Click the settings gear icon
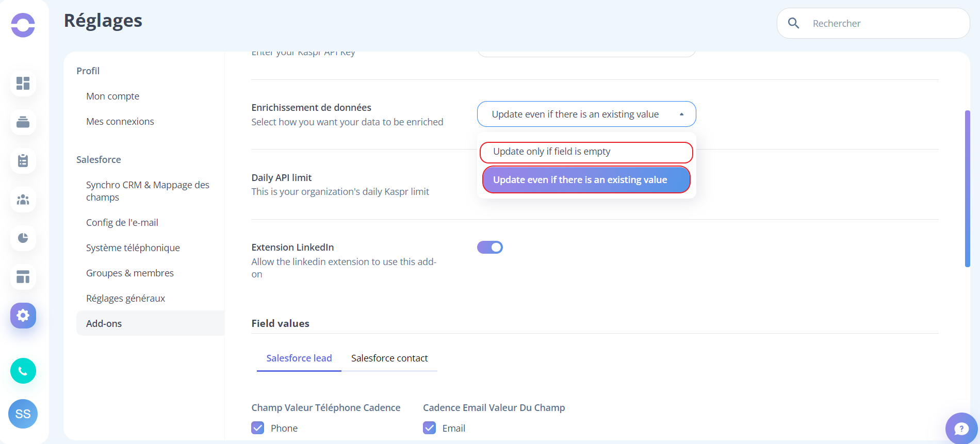This screenshot has height=444, width=980. [x=23, y=316]
